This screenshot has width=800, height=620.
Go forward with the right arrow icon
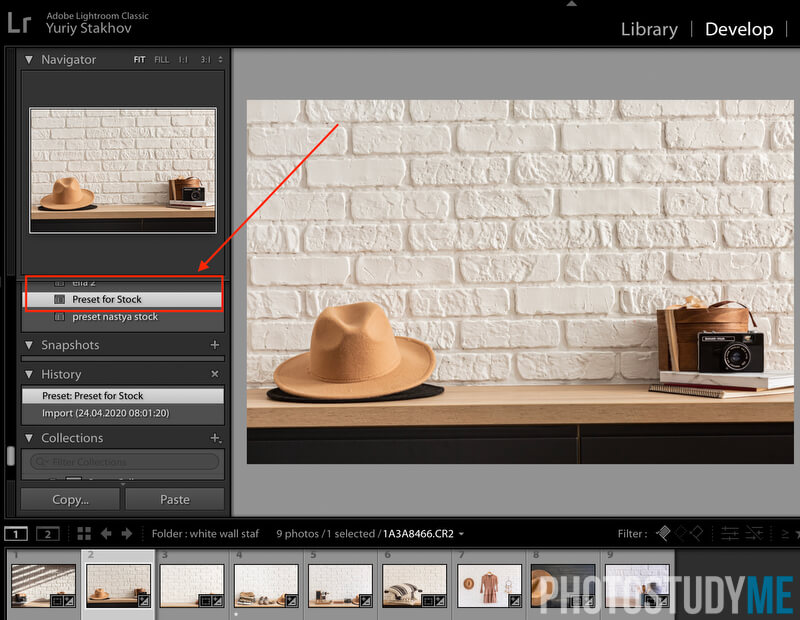[127, 534]
